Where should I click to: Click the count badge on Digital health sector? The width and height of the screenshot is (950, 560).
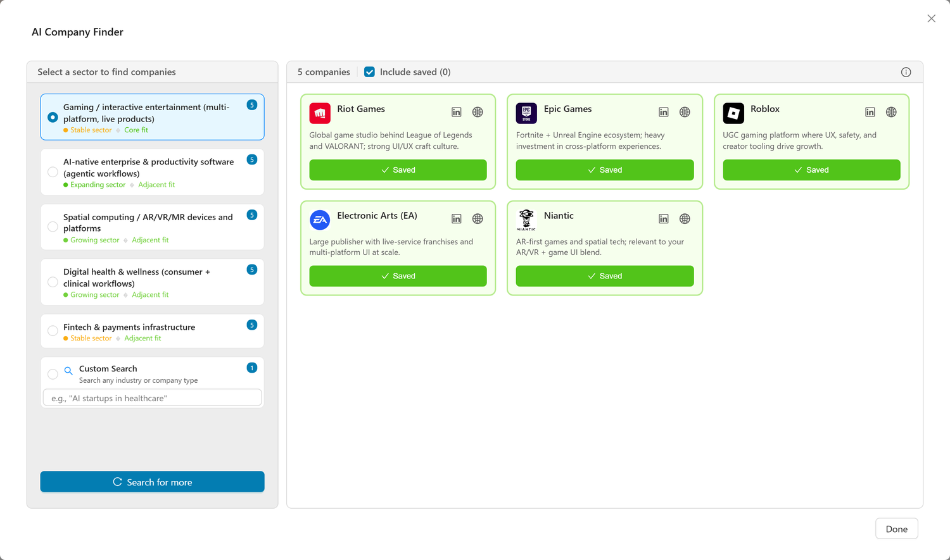coord(252,270)
